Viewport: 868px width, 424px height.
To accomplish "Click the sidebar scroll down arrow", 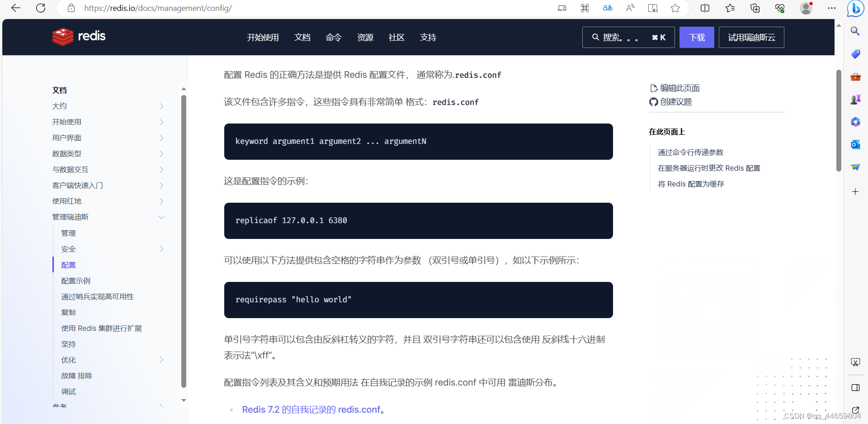I will coord(184,400).
